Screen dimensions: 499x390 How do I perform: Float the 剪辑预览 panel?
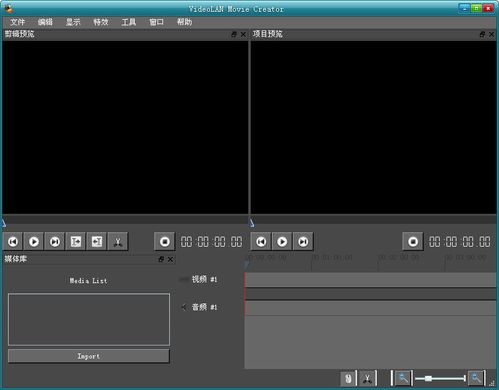click(x=234, y=34)
